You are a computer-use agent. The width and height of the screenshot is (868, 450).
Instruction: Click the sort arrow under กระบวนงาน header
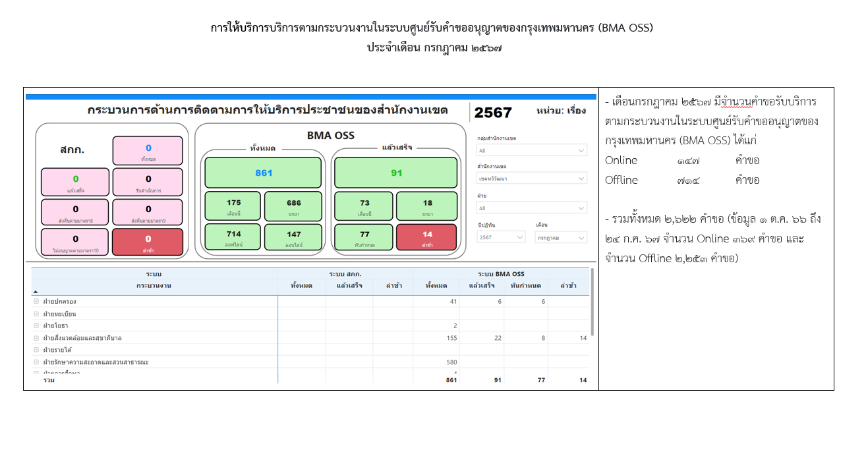(x=36, y=291)
